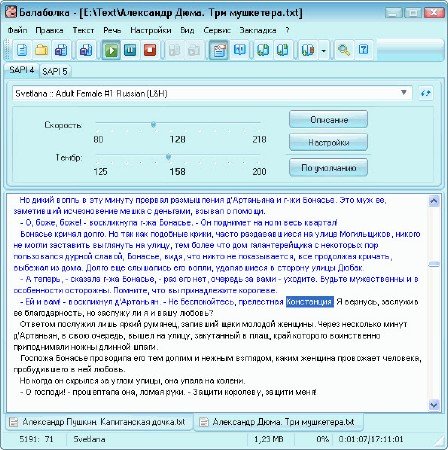
Task: Open the Правка menu
Action: point(49,30)
